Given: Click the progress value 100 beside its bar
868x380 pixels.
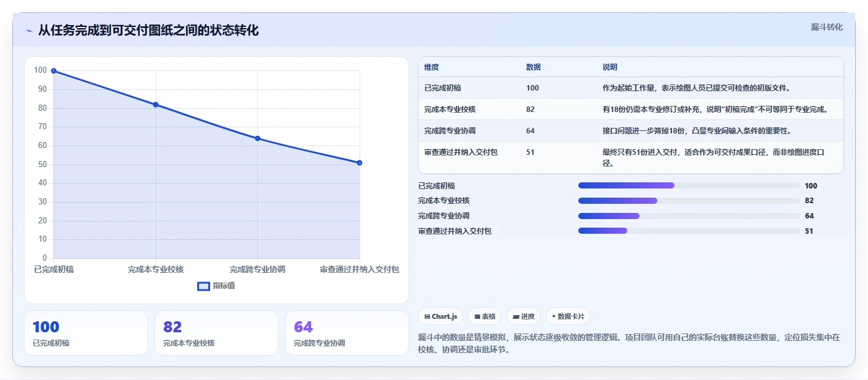Looking at the screenshot, I should tap(811, 186).
